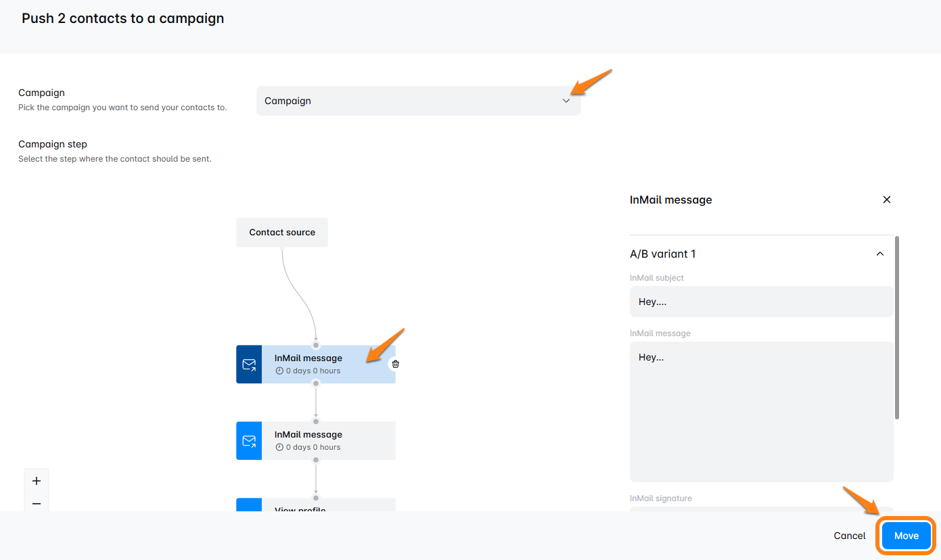Click the InMail subject input field
The height and width of the screenshot is (560, 941).
(761, 302)
